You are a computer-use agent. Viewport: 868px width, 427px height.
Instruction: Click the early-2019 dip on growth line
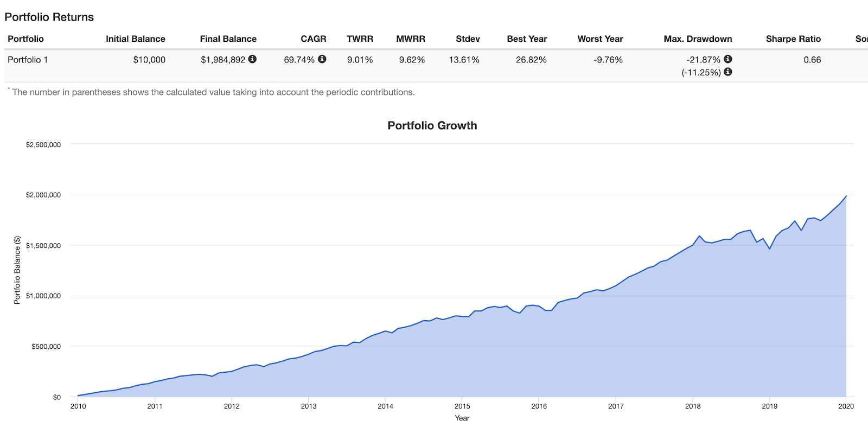pyautogui.click(x=769, y=248)
